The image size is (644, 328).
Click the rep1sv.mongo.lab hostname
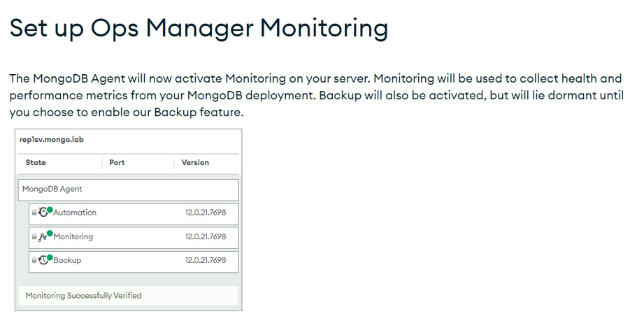click(52, 140)
